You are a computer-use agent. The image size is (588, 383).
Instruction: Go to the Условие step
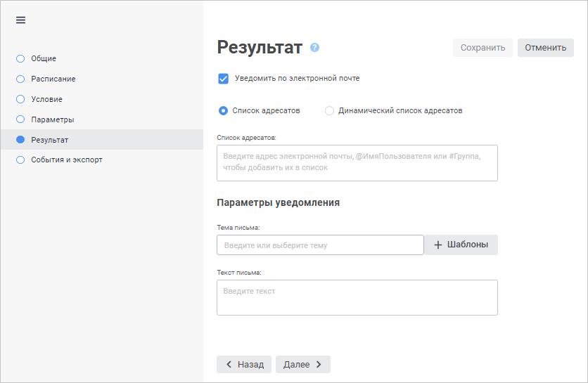tap(46, 99)
